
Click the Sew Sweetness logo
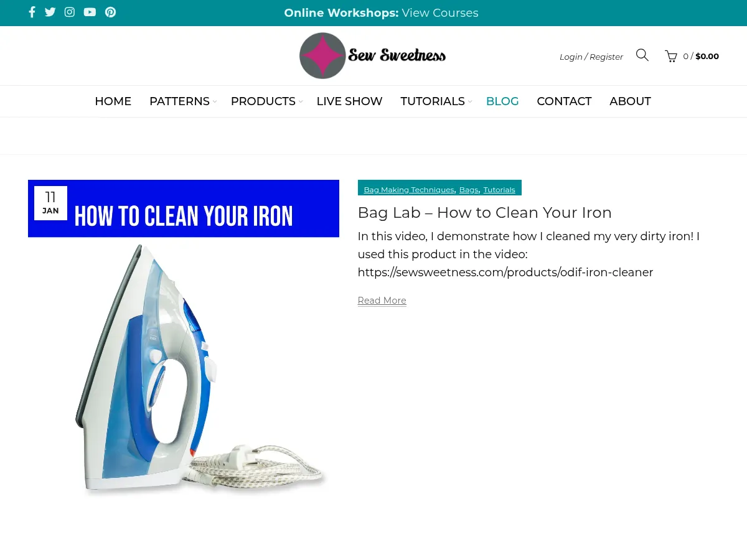pyautogui.click(x=372, y=56)
